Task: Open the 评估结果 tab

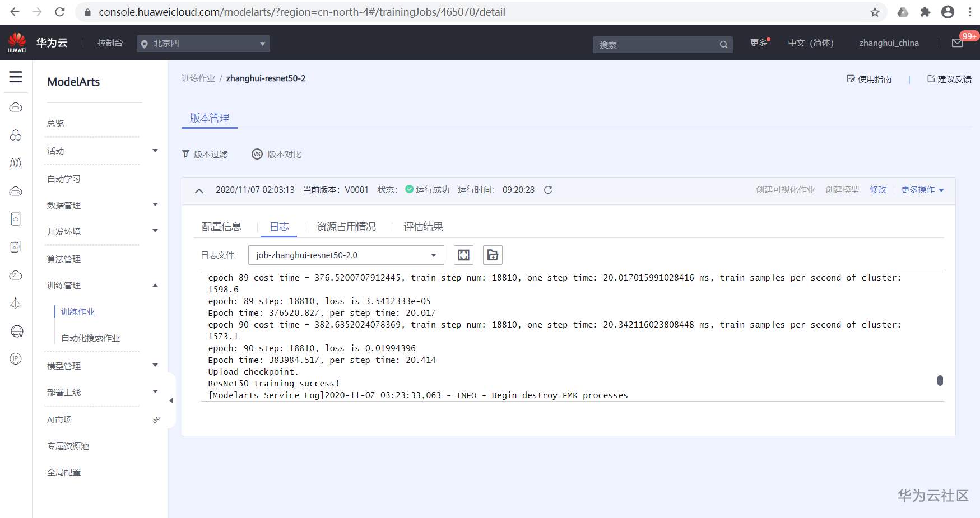Action: point(423,227)
